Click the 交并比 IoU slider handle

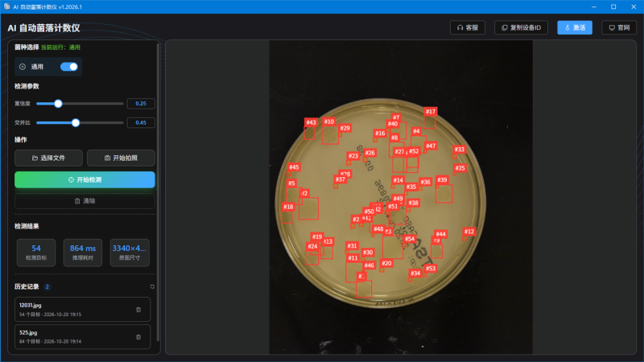pos(76,123)
